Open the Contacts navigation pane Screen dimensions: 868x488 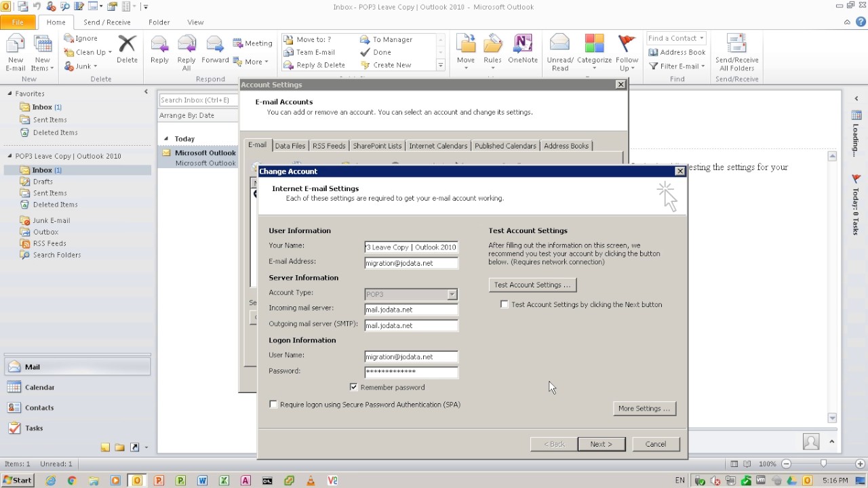pos(77,407)
